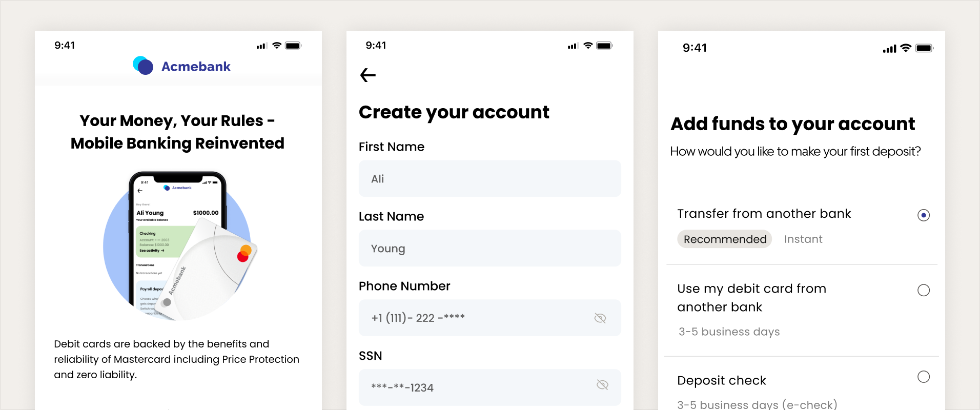The height and width of the screenshot is (410, 980).
Task: Click the Phone Number input field
Action: pos(477,318)
